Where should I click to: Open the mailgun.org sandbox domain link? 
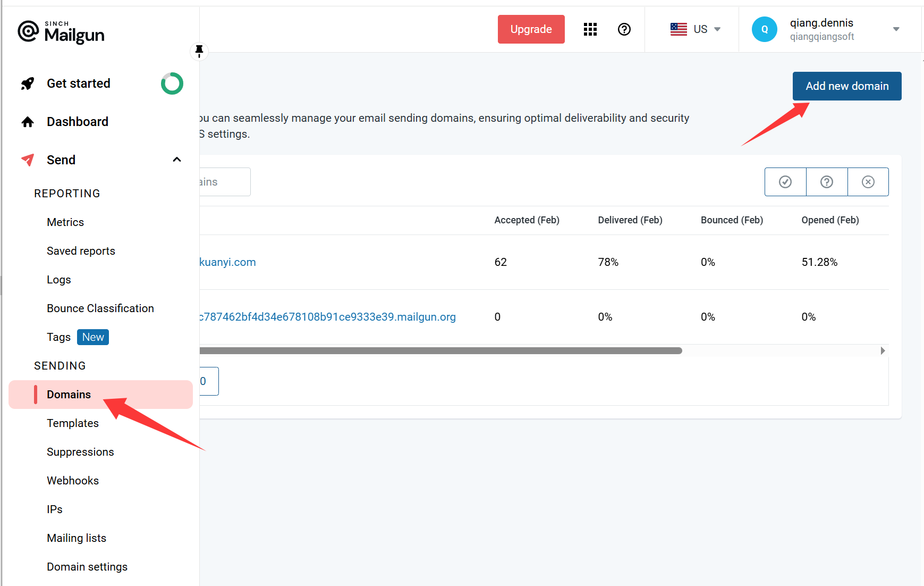pos(327,317)
